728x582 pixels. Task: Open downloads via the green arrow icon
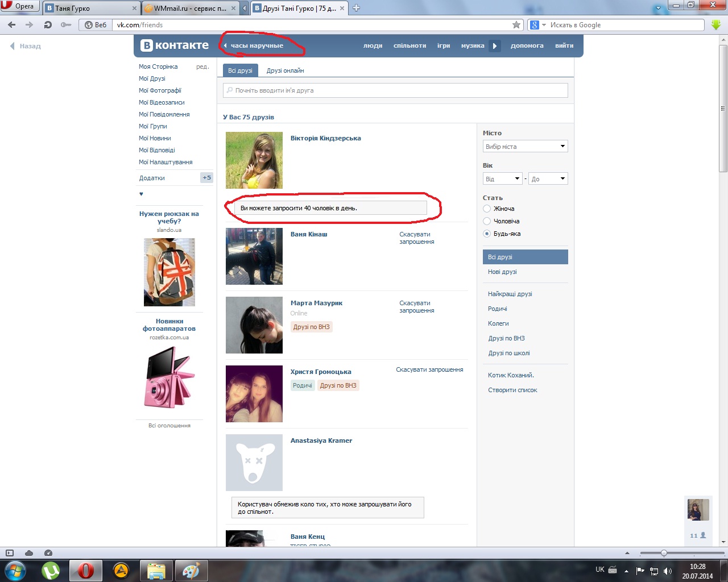click(716, 25)
